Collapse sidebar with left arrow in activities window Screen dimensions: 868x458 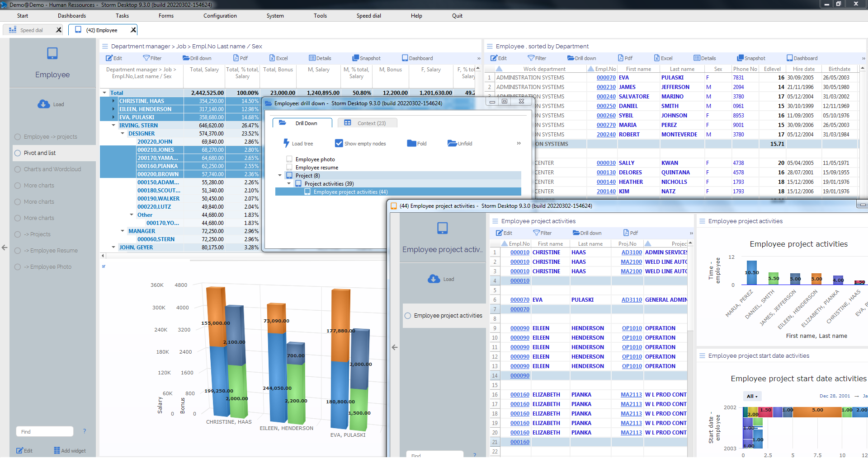(x=395, y=347)
